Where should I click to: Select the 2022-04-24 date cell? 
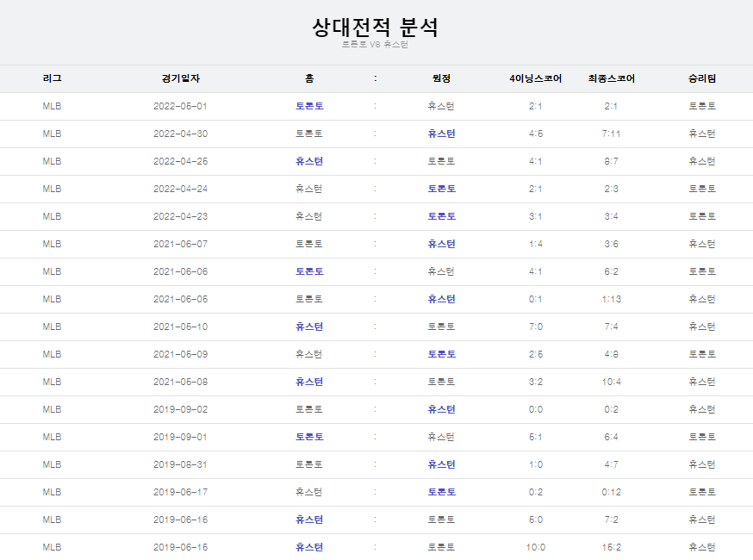(181, 190)
